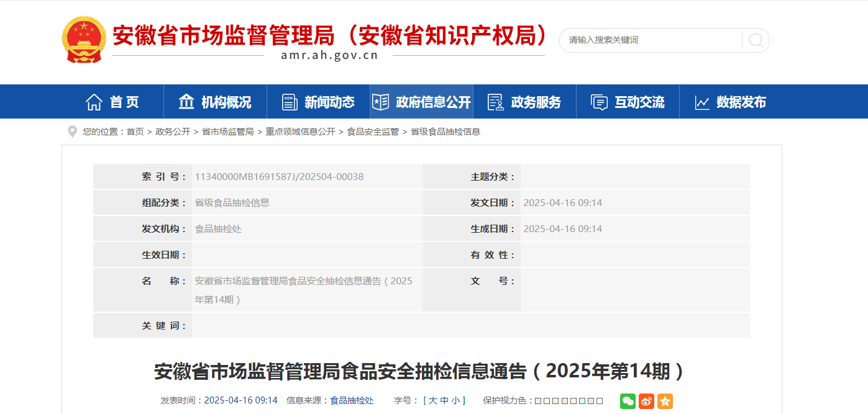Click the search magnifier icon
This screenshot has width=868, height=414.
point(756,40)
